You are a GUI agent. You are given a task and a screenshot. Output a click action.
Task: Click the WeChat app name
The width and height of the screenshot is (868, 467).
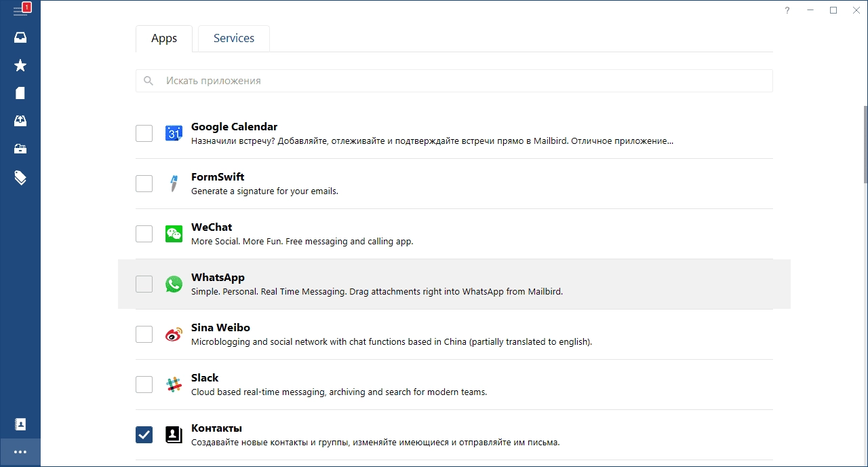(212, 227)
